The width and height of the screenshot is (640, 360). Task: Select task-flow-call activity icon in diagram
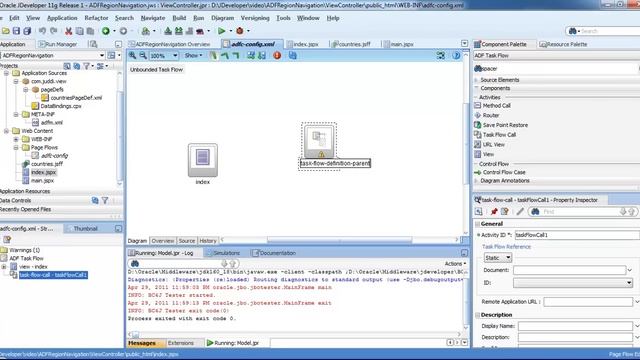319,141
